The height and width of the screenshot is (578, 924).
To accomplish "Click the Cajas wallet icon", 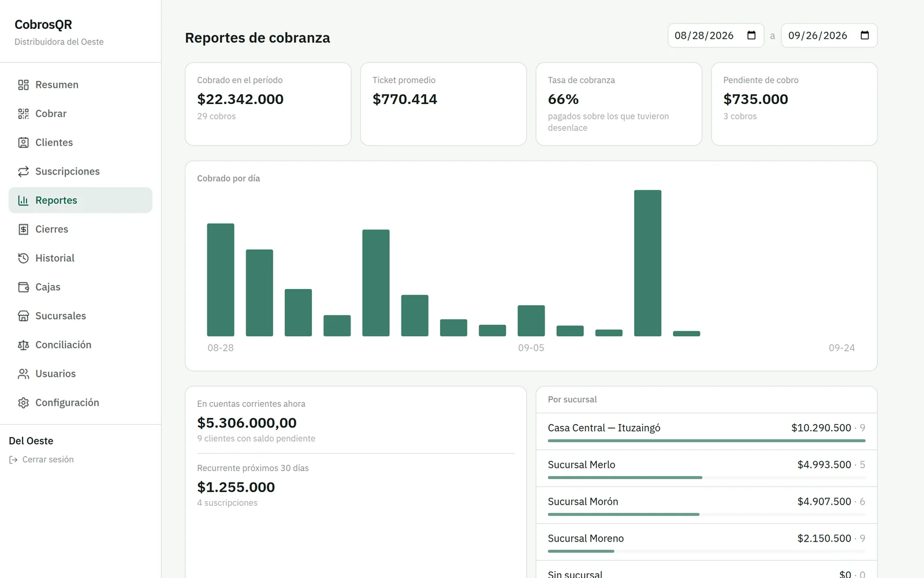I will coord(23,287).
